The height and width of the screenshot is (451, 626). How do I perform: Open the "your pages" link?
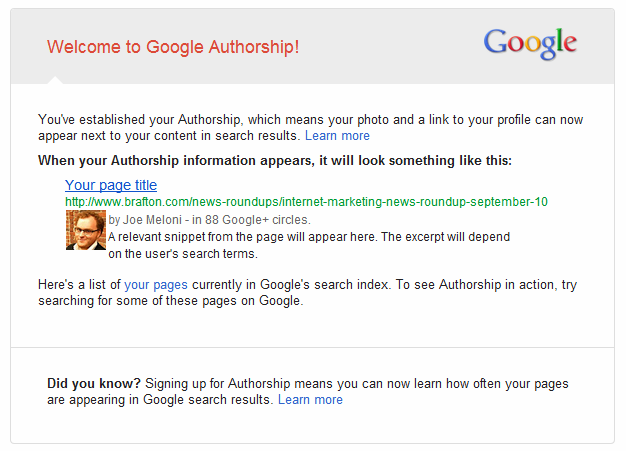click(156, 285)
